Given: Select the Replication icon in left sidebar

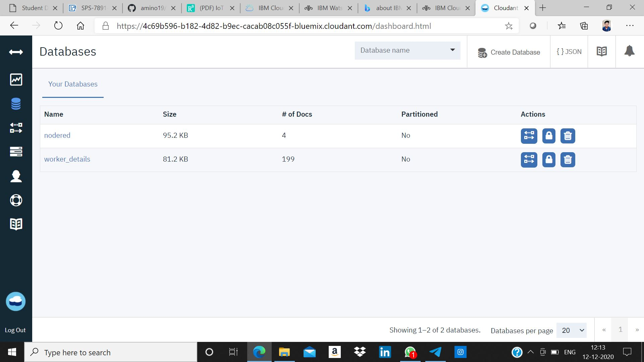Looking at the screenshot, I should tap(16, 128).
